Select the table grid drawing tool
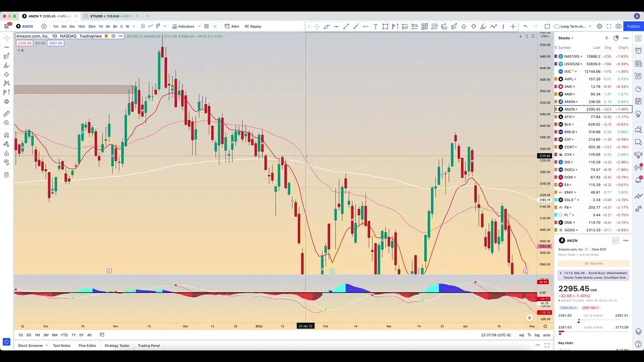The height and width of the screenshot is (362, 644). pos(425,26)
